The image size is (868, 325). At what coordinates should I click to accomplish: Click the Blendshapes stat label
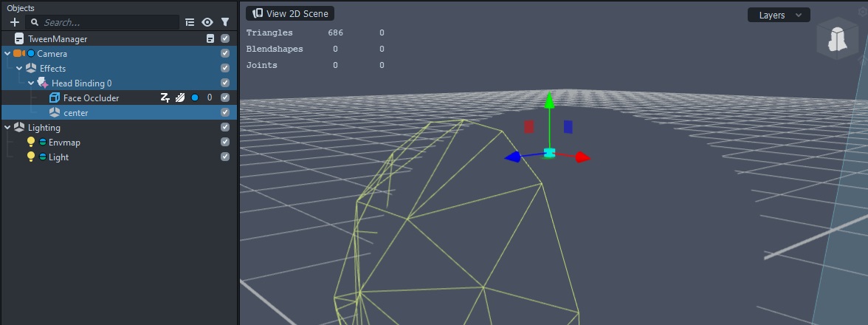tap(275, 49)
